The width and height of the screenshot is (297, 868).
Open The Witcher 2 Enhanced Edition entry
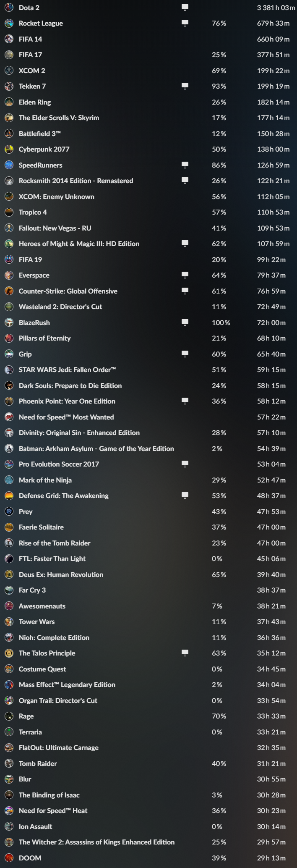(x=97, y=842)
